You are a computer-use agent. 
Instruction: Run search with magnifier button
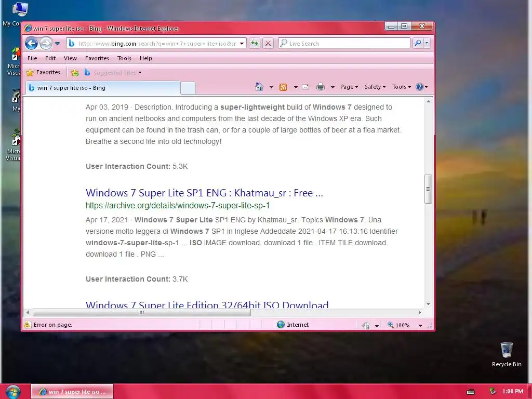click(418, 43)
